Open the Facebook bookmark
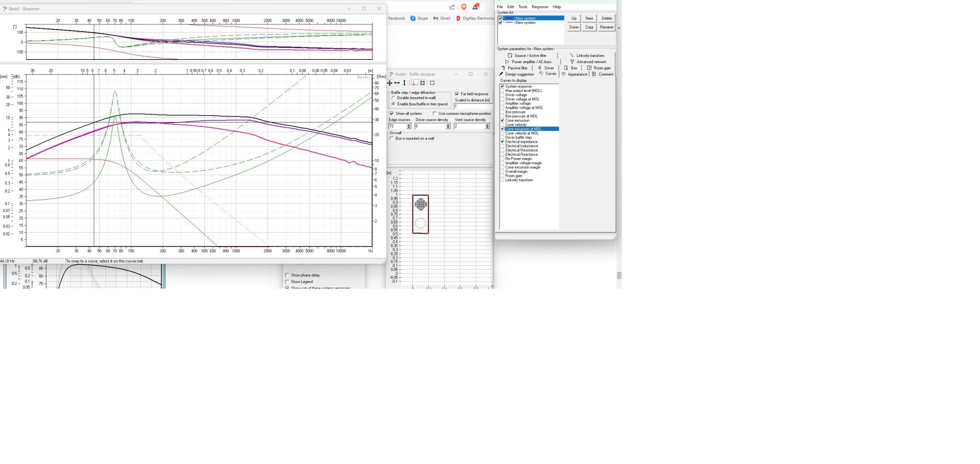This screenshot has width=980, height=464. (x=396, y=18)
